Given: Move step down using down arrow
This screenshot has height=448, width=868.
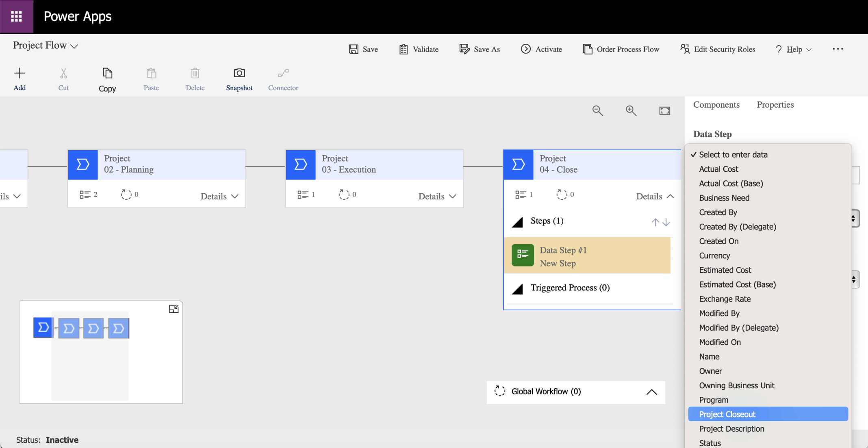Looking at the screenshot, I should coord(666,222).
